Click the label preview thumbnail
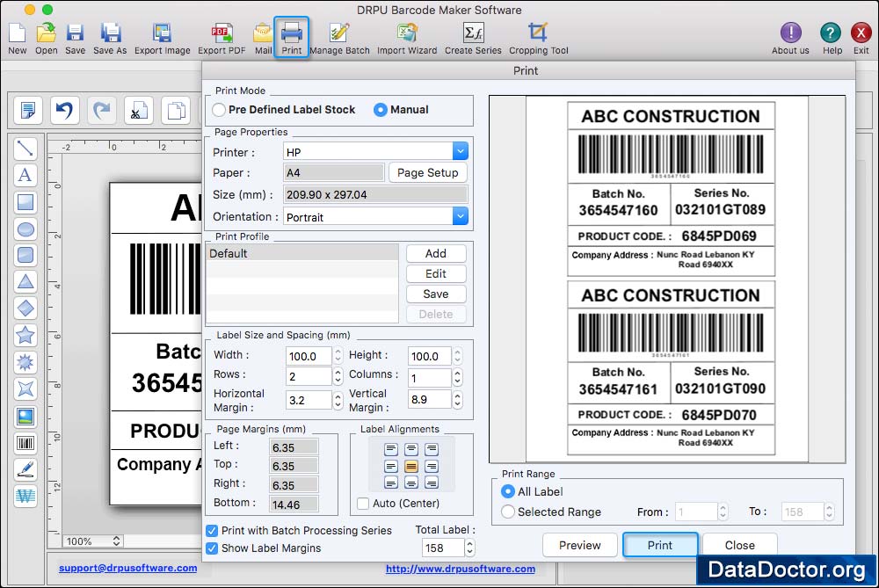The height and width of the screenshot is (588, 879). (667, 279)
